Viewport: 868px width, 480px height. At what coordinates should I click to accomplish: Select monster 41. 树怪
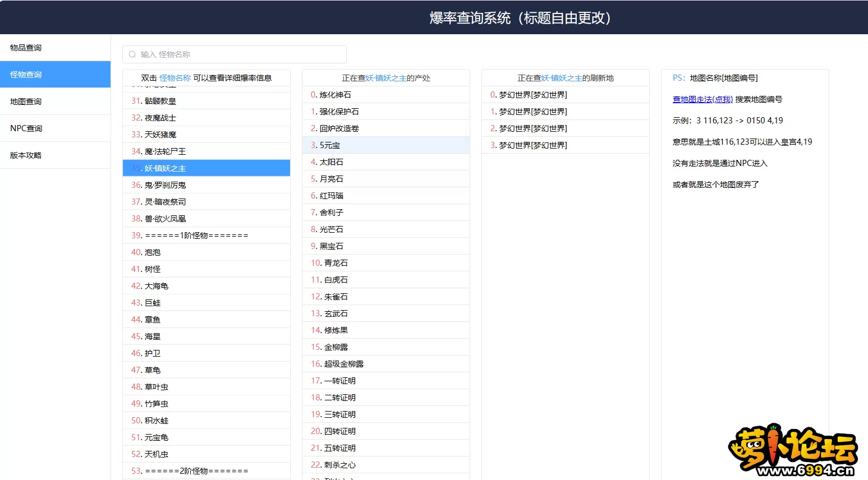(206, 269)
